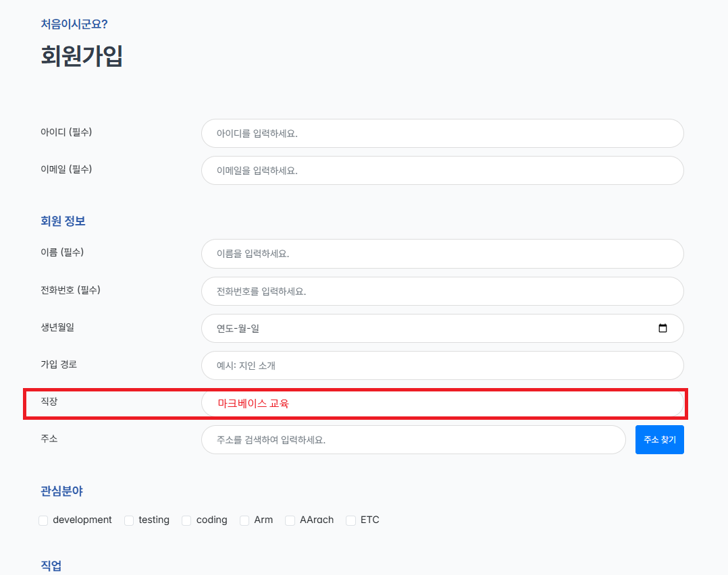Open the calendar picker for 생년월일
This screenshot has width=728, height=575.
[x=662, y=329]
